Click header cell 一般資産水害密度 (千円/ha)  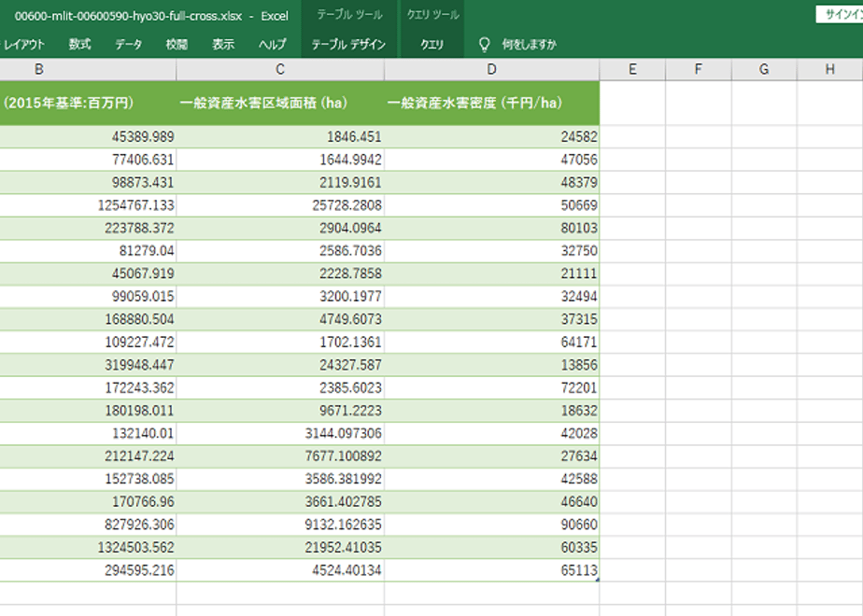[x=491, y=103]
